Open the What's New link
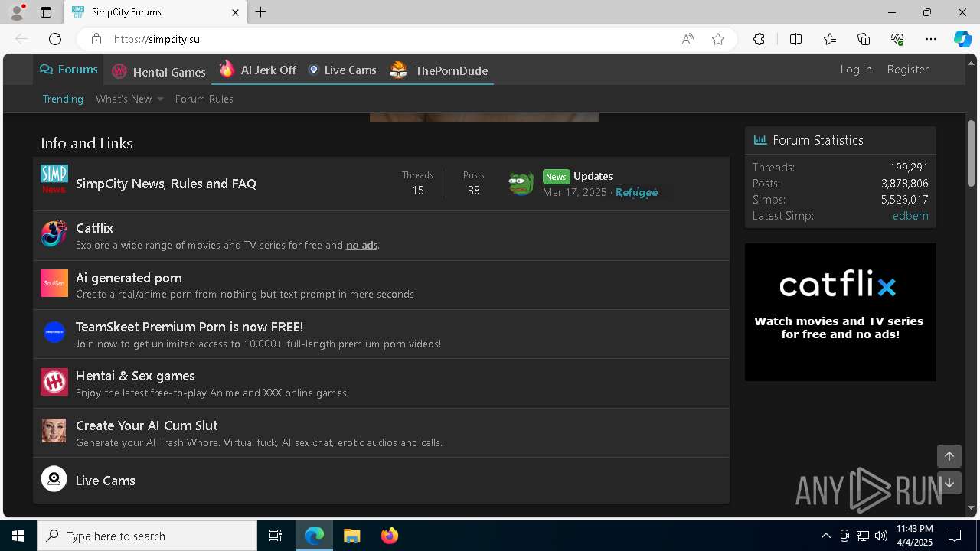 (123, 99)
